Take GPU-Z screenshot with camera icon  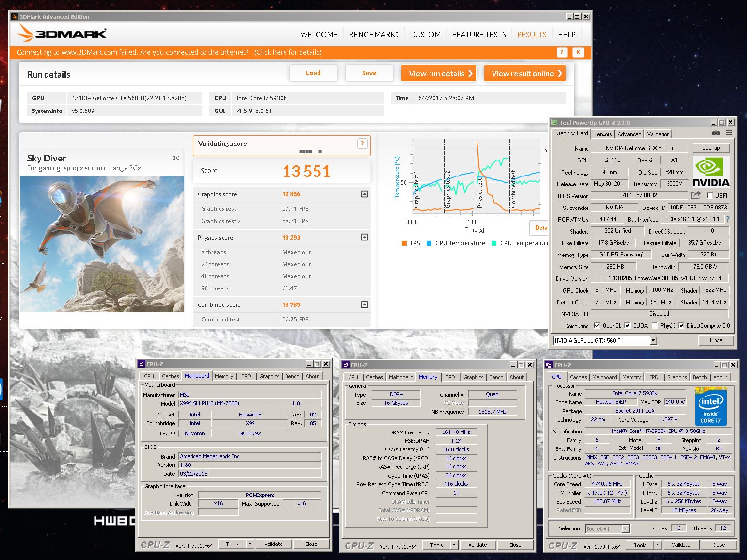click(715, 133)
